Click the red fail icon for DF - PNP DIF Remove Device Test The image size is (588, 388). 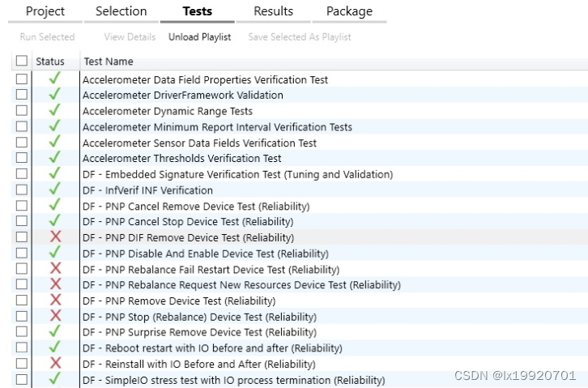pyautogui.click(x=55, y=237)
